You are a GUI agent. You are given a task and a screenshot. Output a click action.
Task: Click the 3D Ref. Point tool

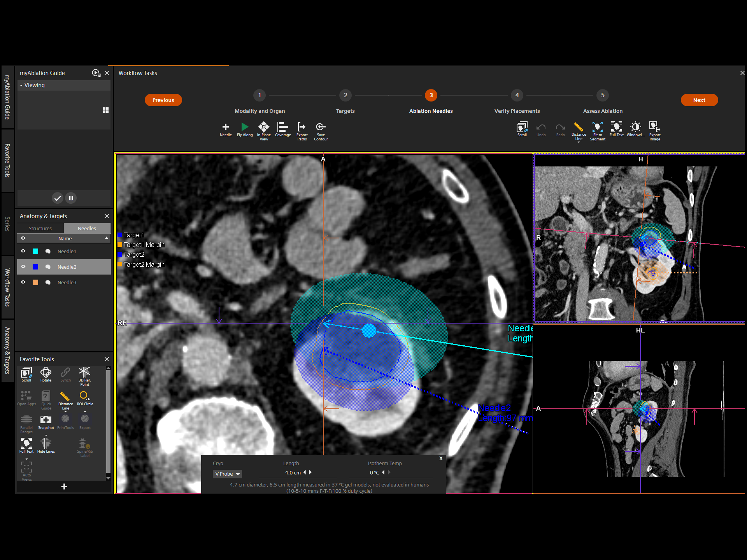pyautogui.click(x=84, y=376)
